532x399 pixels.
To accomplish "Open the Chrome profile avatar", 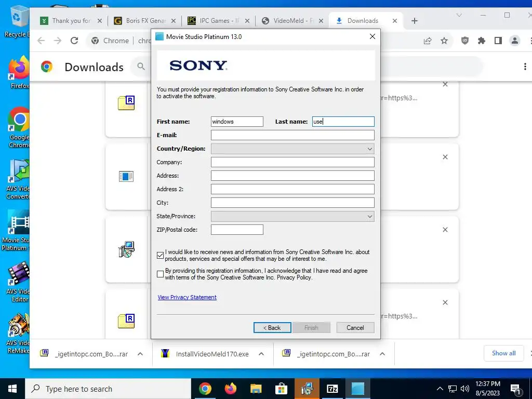I will pos(515,41).
